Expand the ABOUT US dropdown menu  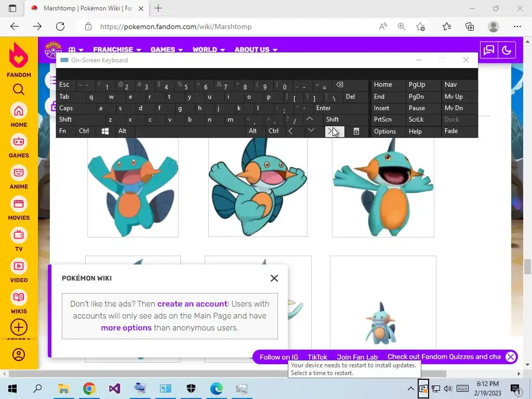[256, 50]
